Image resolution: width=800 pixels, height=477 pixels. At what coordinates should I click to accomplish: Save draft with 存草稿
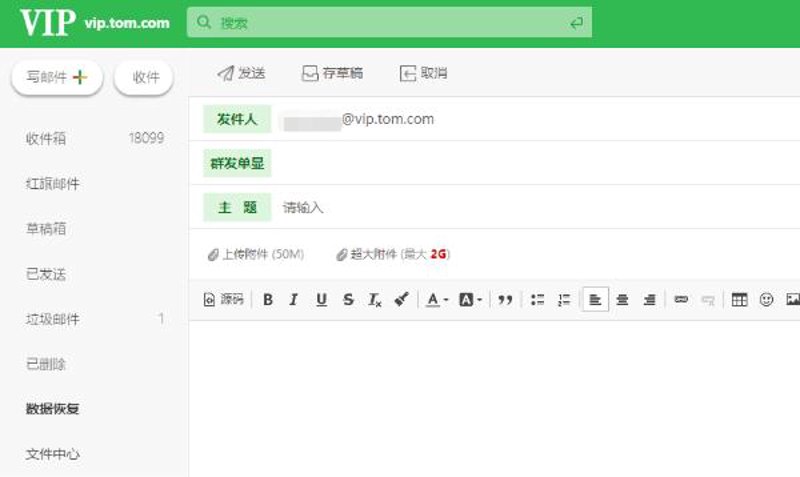point(332,73)
